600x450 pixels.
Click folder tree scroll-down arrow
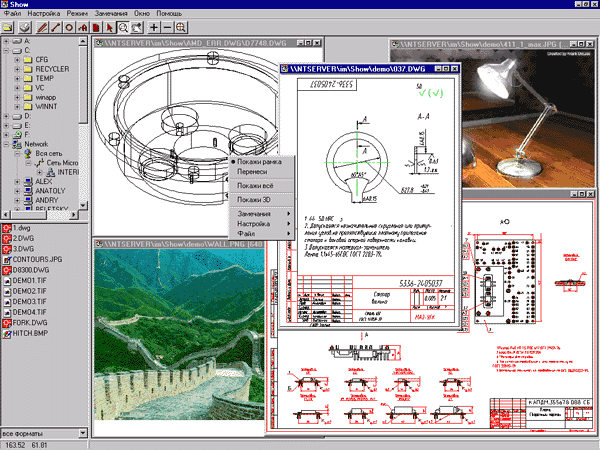[x=83, y=205]
